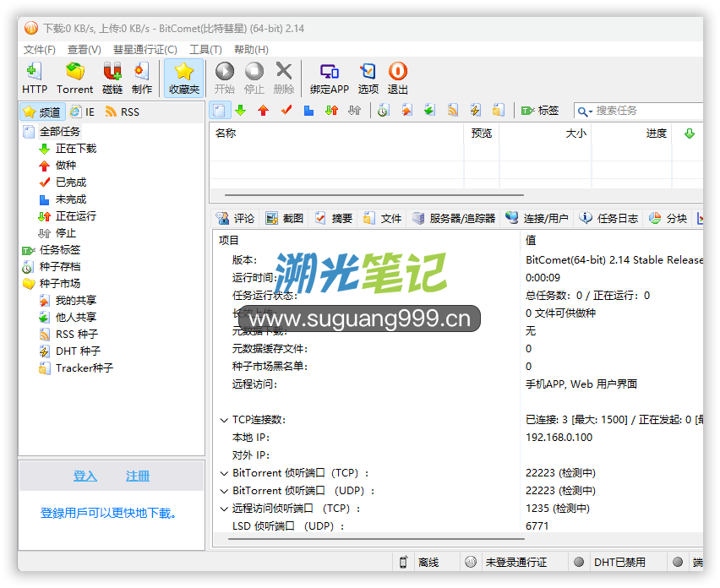This screenshot has width=720, height=588.
Task: Filter by downloading tasks green arrow icon
Action: [241, 110]
